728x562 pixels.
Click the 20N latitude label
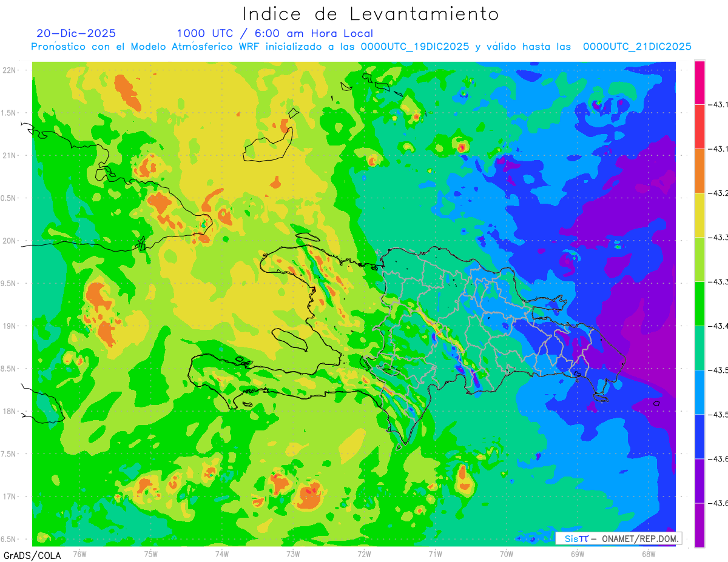click(9, 241)
